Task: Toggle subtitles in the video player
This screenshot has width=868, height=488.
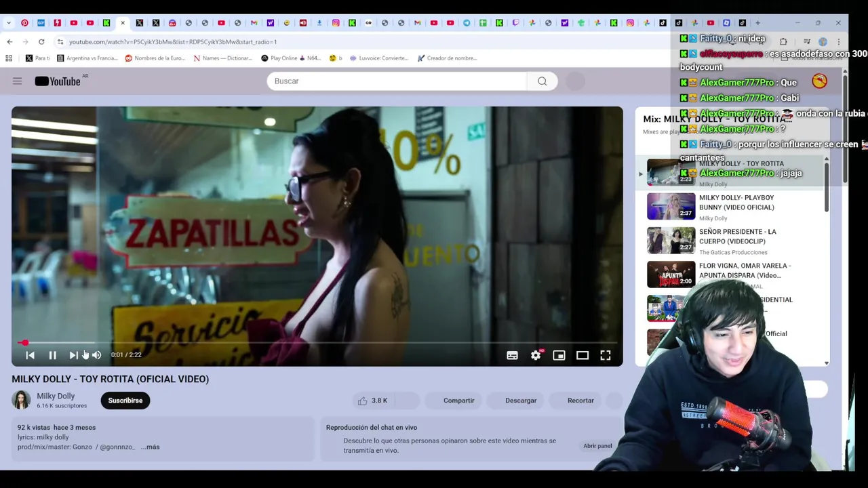Action: pyautogui.click(x=512, y=355)
